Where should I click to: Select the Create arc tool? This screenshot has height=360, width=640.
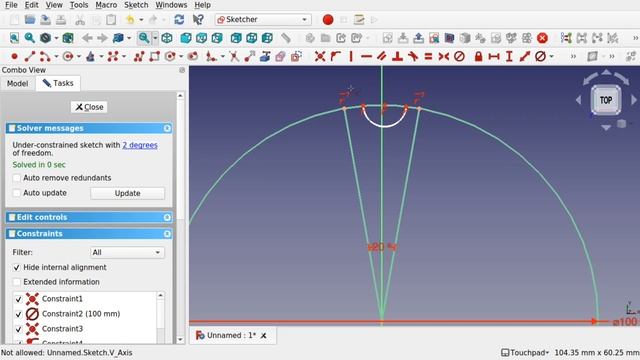click(x=45, y=56)
